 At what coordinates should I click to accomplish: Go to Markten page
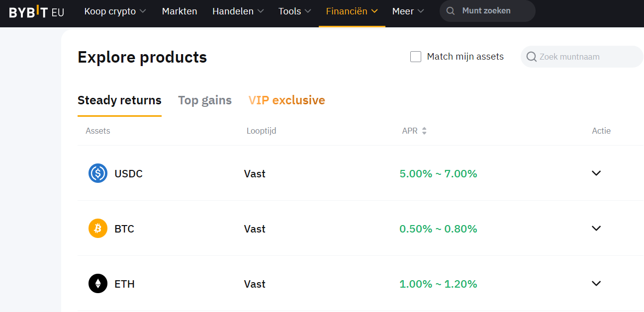click(180, 11)
